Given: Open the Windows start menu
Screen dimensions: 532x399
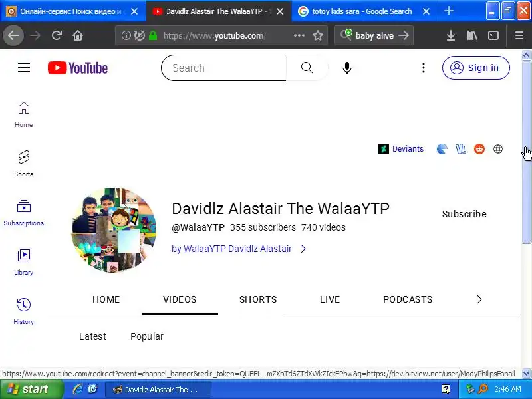Looking at the screenshot, I should [31, 389].
